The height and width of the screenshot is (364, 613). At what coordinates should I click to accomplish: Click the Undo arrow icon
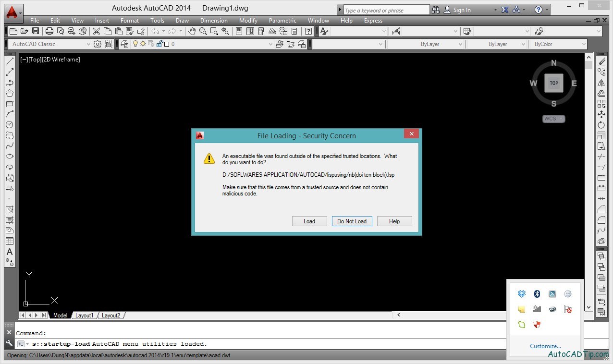[x=155, y=31]
